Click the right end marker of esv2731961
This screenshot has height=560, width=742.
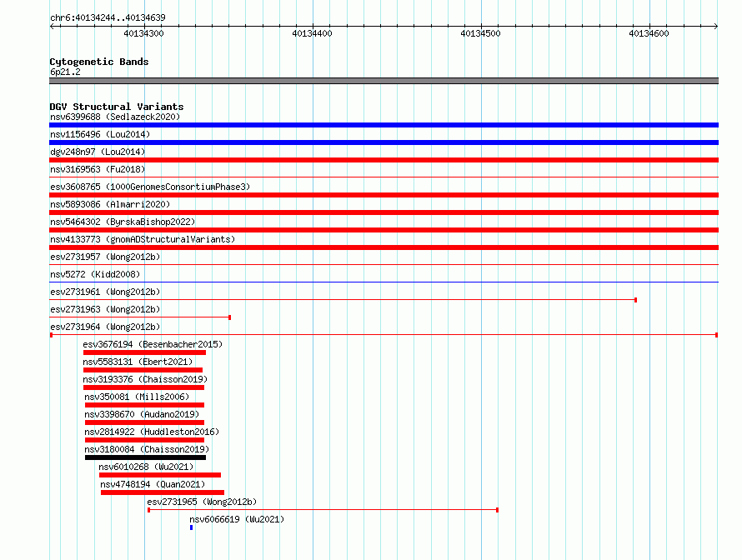(x=635, y=300)
